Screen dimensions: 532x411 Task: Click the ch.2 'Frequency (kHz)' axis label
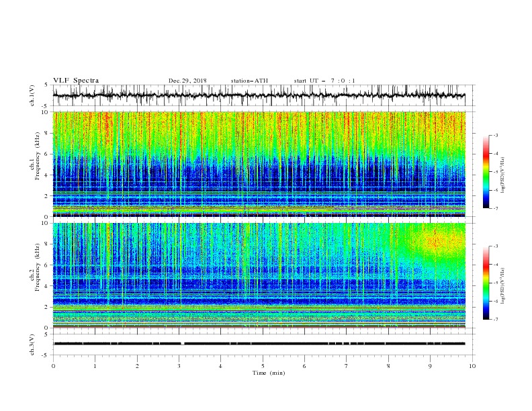[x=38, y=267]
